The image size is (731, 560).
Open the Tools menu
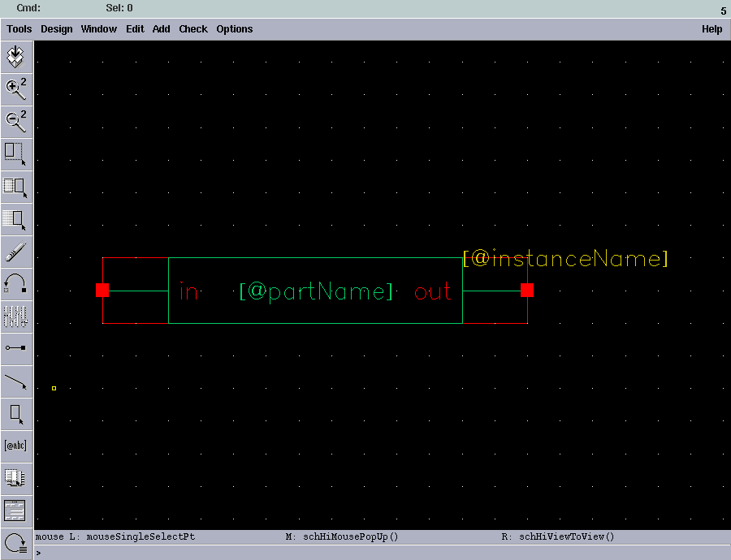pos(19,28)
